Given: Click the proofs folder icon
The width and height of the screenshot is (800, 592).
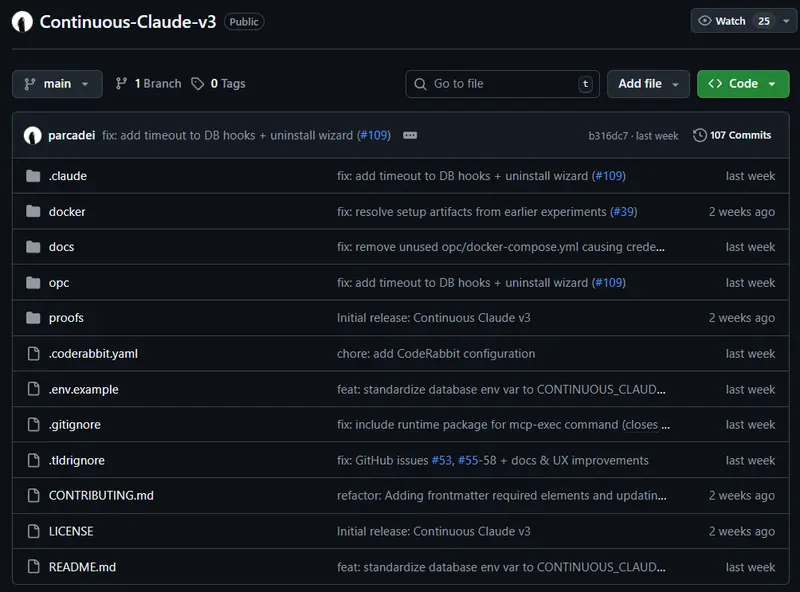Looking at the screenshot, I should (33, 318).
